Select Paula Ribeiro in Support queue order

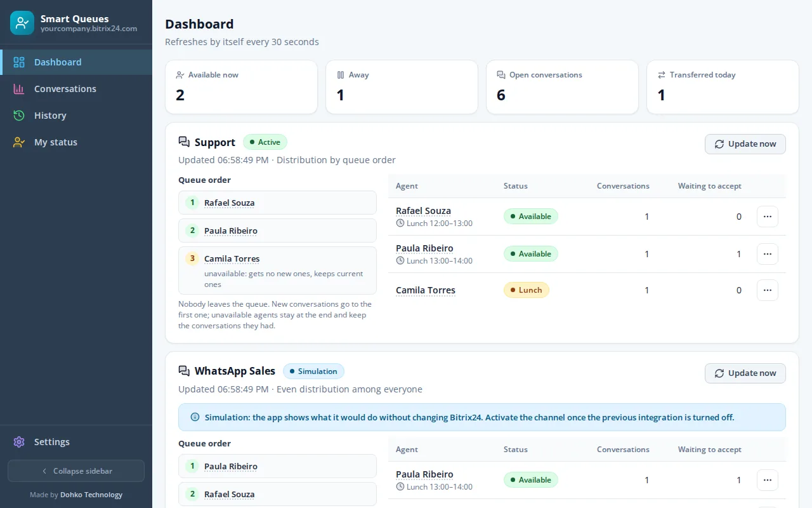(277, 231)
